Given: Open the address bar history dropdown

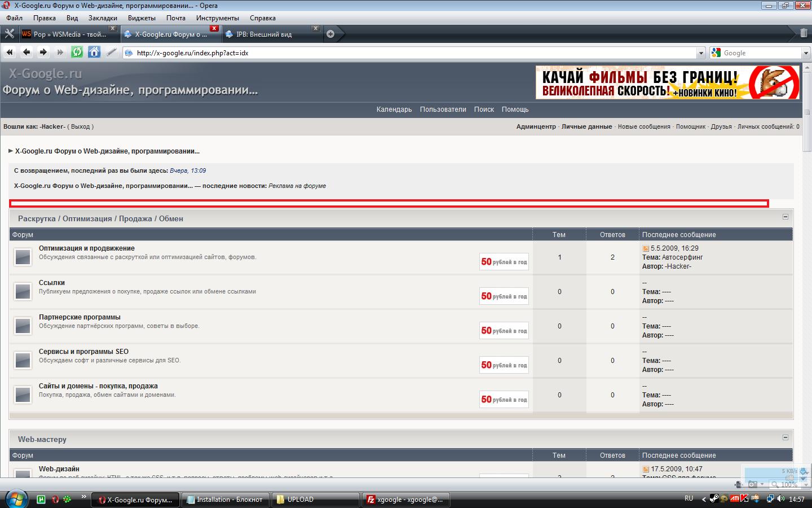Looking at the screenshot, I should (x=701, y=53).
